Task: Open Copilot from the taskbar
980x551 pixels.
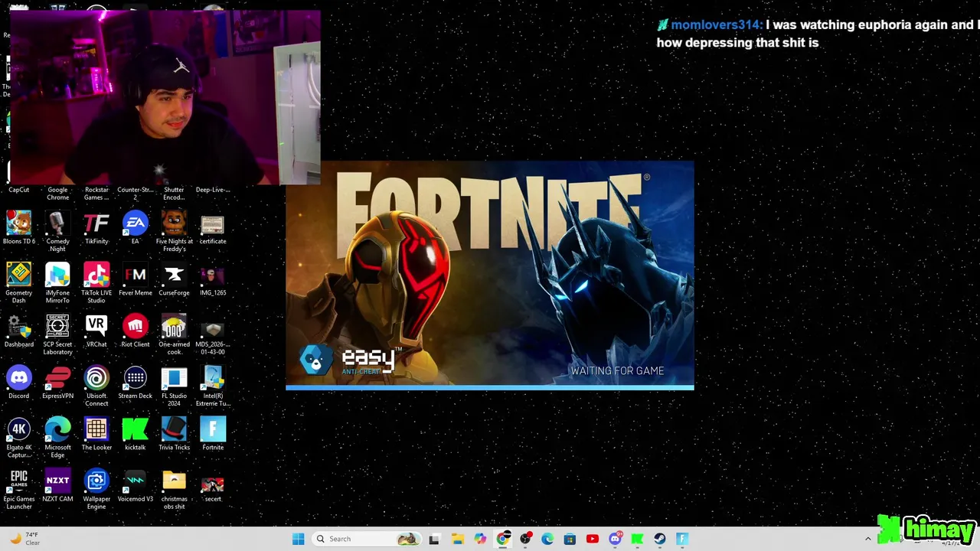Action: 480,539
